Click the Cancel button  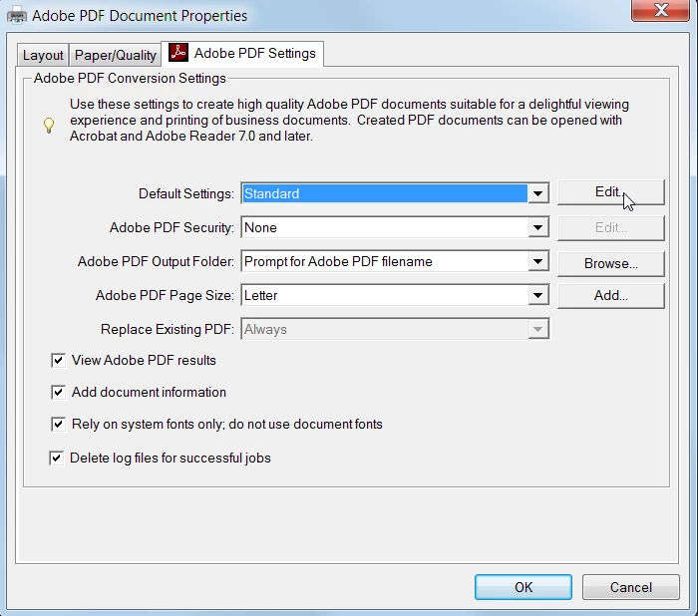point(631,587)
